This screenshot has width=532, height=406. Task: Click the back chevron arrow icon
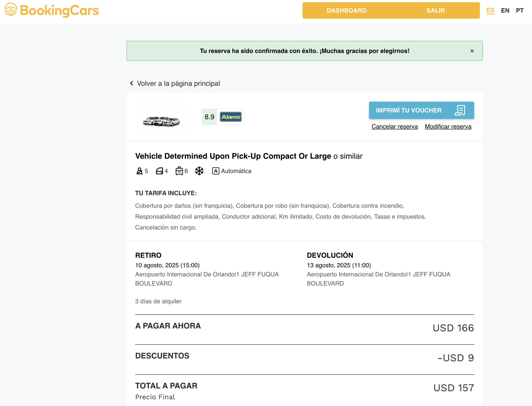coord(132,83)
